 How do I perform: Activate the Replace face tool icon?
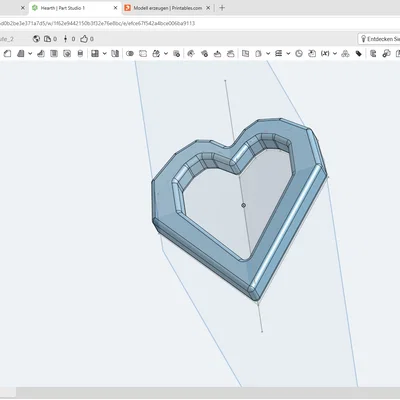(x=230, y=53)
